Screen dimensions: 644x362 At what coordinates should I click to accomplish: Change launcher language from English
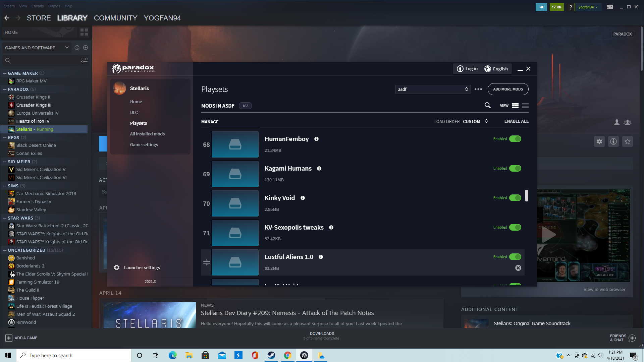point(496,69)
